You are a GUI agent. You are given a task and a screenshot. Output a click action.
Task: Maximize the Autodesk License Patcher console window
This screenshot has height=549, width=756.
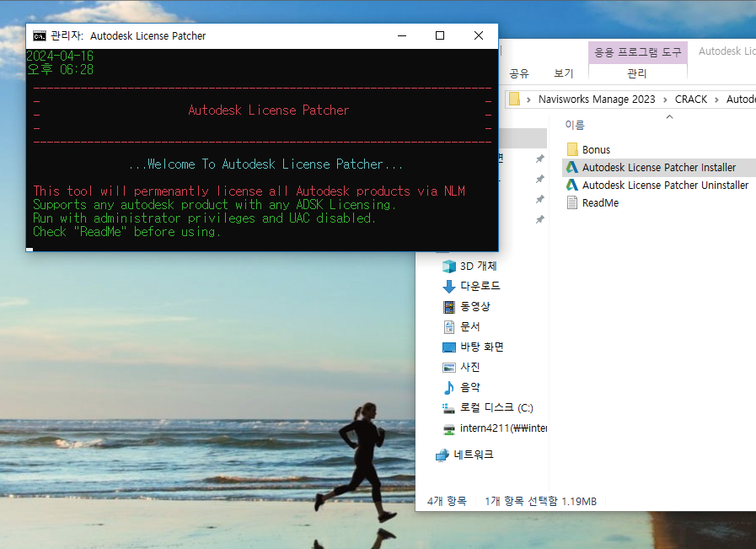click(440, 35)
